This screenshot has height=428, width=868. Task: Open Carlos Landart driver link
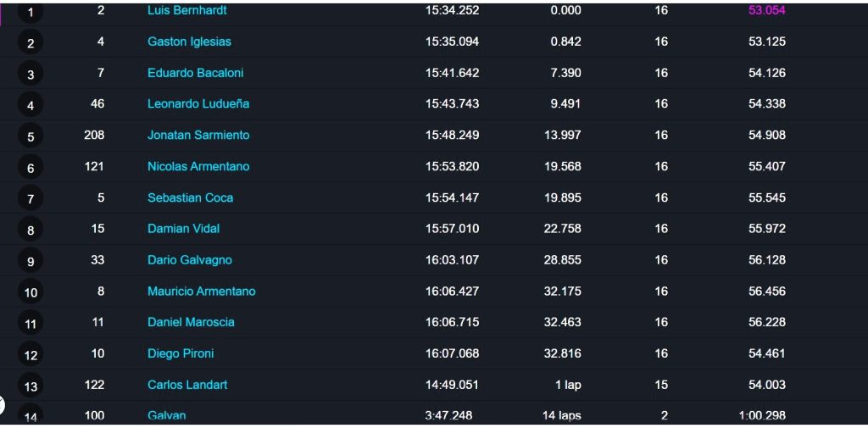coord(187,385)
